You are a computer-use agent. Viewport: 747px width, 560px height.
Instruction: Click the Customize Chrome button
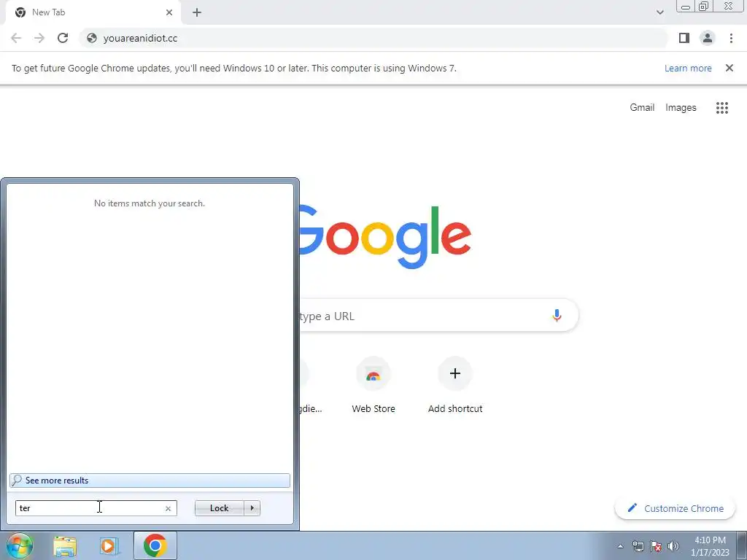tap(675, 508)
